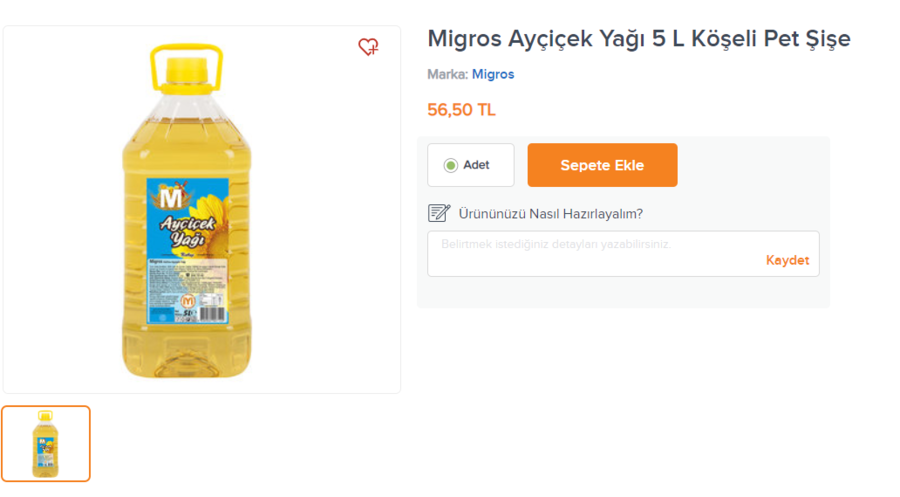Click the Ürününüzü Nasıl Hazırlayalım? heading

[550, 213]
